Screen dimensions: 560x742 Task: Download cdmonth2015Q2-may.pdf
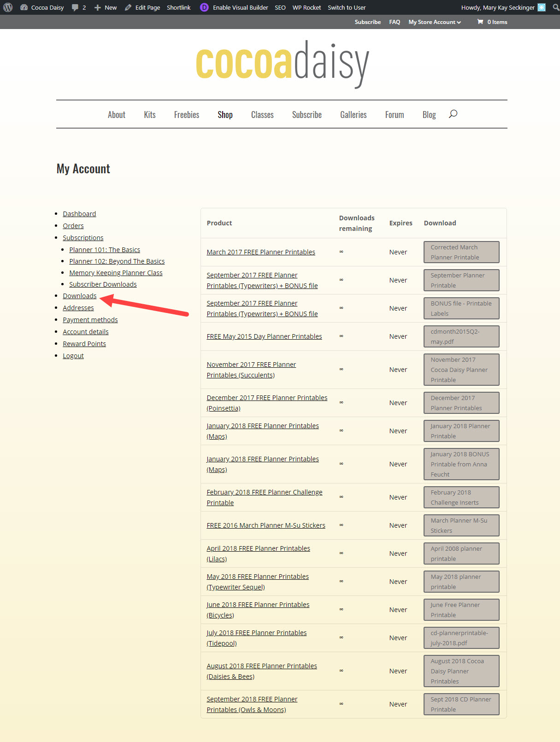(x=461, y=336)
